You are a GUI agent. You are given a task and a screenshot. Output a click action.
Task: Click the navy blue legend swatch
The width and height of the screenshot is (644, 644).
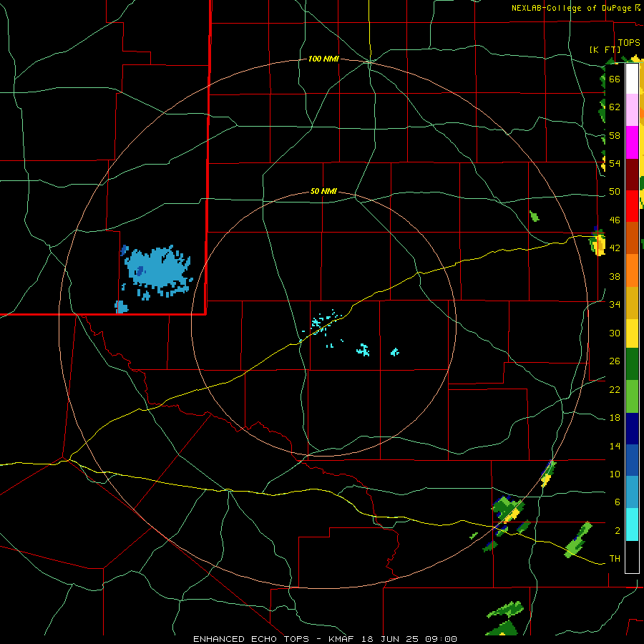point(632,429)
